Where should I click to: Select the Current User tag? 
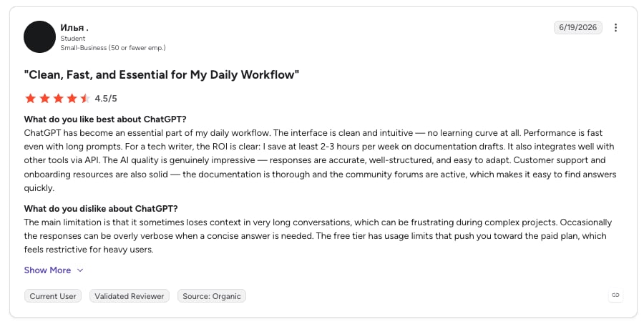pyautogui.click(x=52, y=296)
